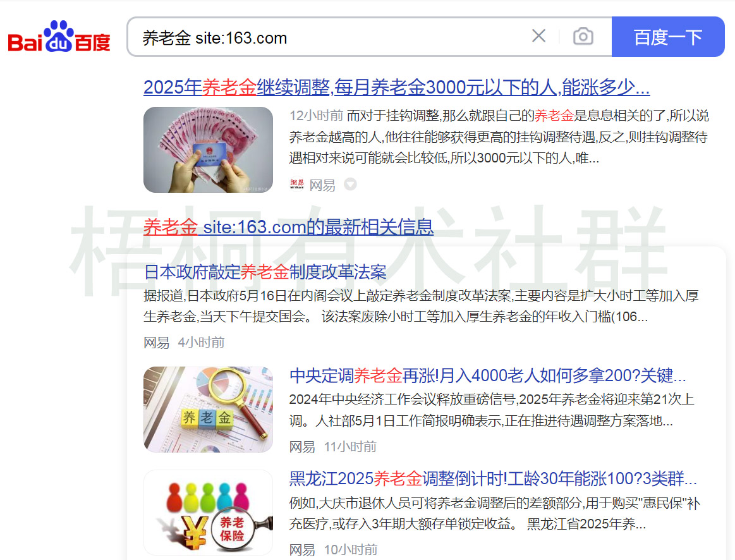Clear the search box with X icon
The height and width of the screenshot is (560, 735).
[x=538, y=35]
